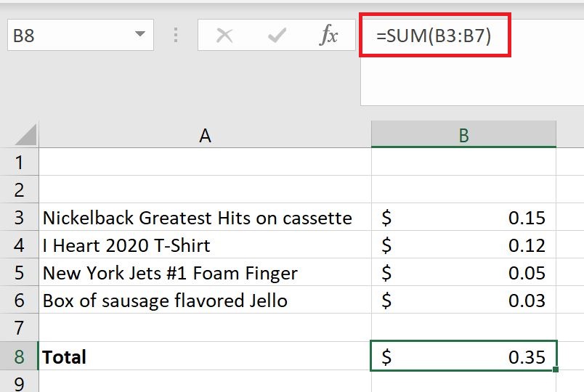Click the three-dot formula bar resize handle
This screenshot has width=584, height=392.
(176, 35)
